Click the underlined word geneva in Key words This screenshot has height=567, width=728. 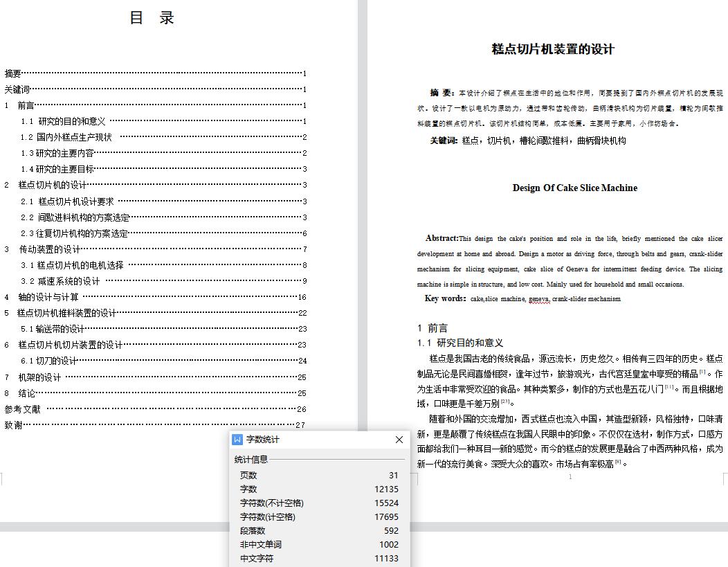[538, 299]
